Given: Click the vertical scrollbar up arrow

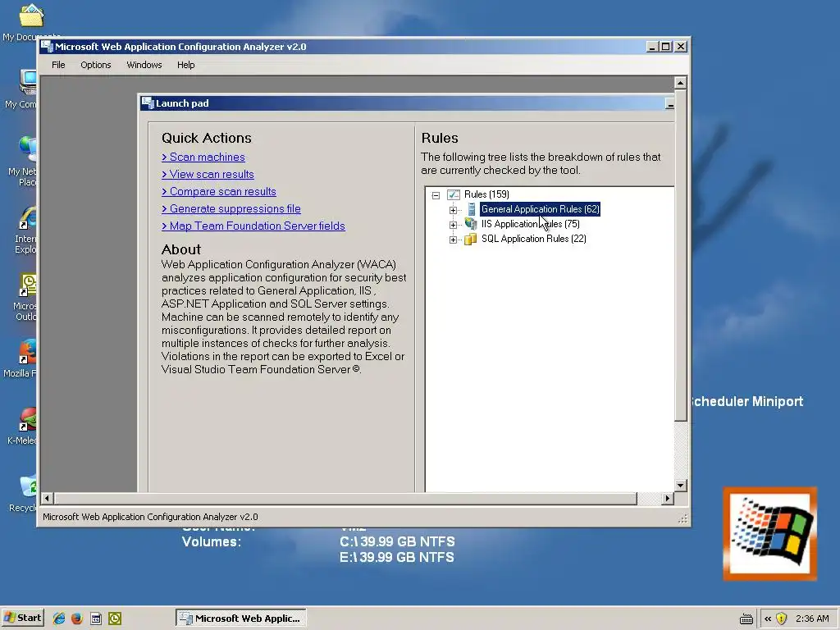Looking at the screenshot, I should click(680, 83).
